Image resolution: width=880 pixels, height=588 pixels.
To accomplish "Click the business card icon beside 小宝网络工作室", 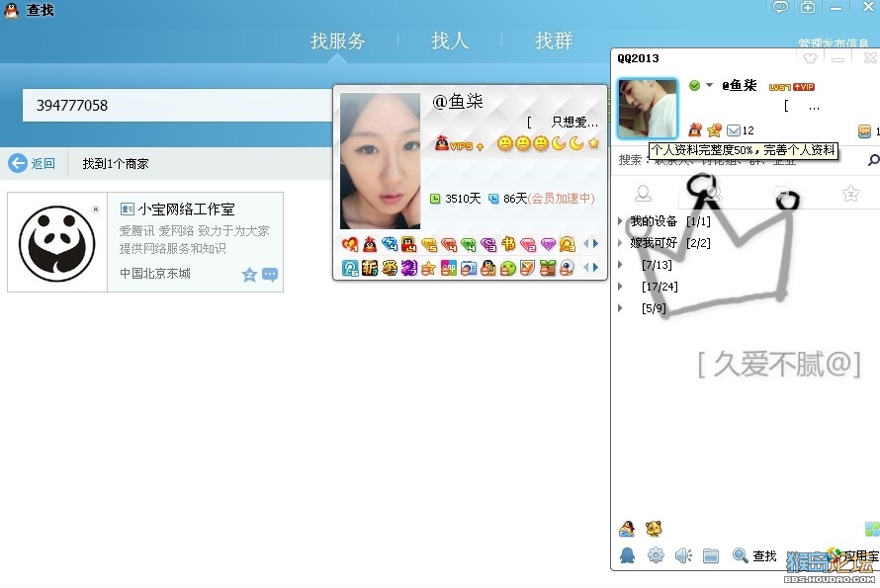I will pyautogui.click(x=127, y=210).
